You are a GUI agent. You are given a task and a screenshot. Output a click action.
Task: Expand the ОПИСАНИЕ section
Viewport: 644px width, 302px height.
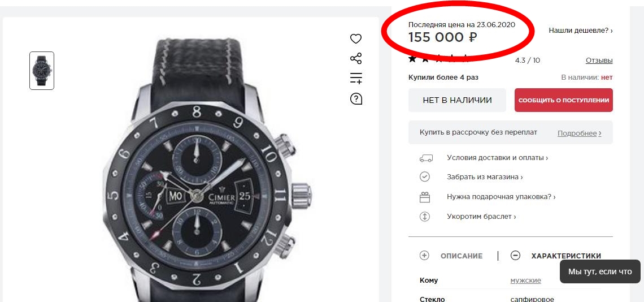click(x=452, y=256)
